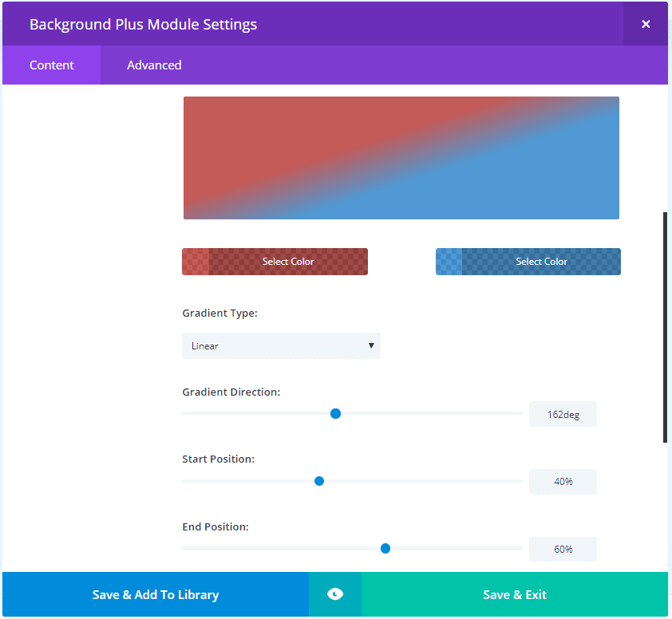Click the blue Select Color button
Image resolution: width=672 pixels, height=619 pixels.
[541, 262]
